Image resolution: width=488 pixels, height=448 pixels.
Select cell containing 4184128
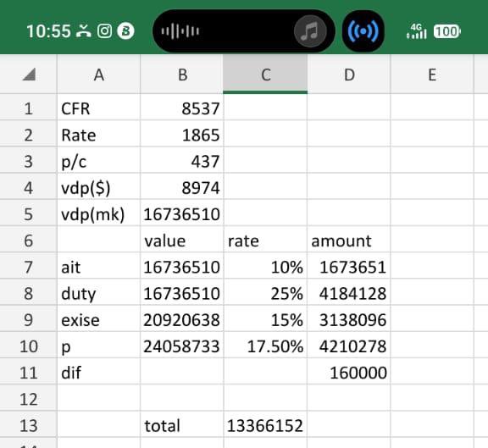point(349,293)
